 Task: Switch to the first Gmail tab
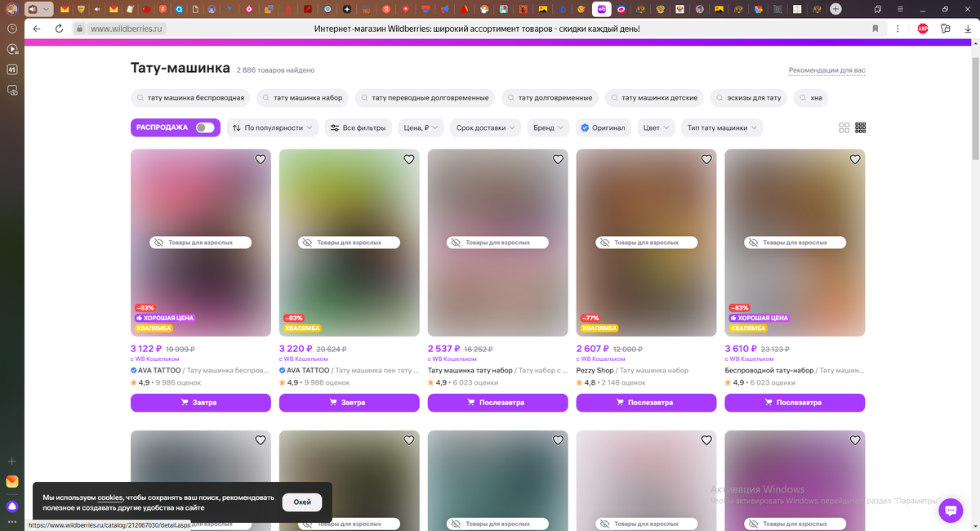tap(65, 9)
